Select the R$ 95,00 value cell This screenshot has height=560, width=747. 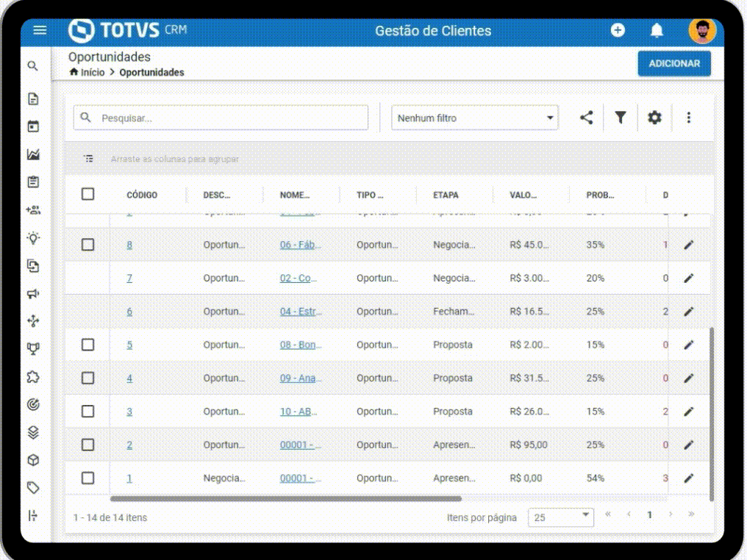coord(529,445)
